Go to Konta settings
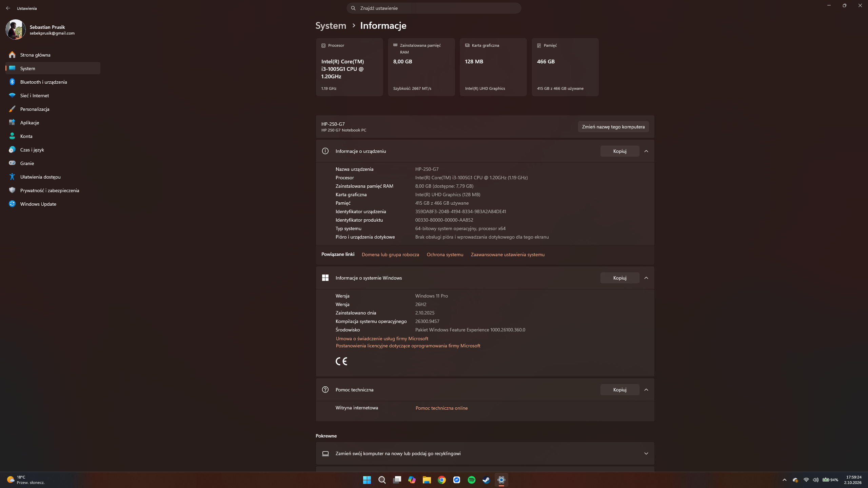 click(x=53, y=136)
